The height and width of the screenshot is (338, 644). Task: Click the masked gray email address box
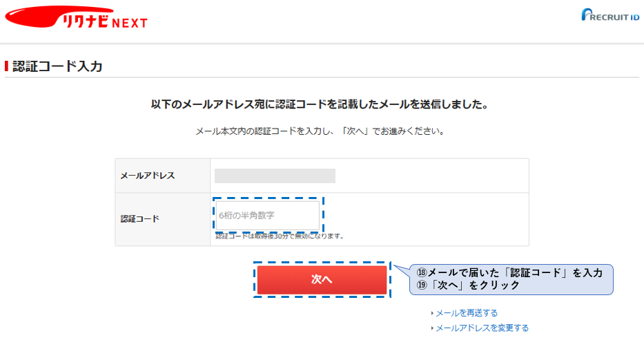coord(275,176)
